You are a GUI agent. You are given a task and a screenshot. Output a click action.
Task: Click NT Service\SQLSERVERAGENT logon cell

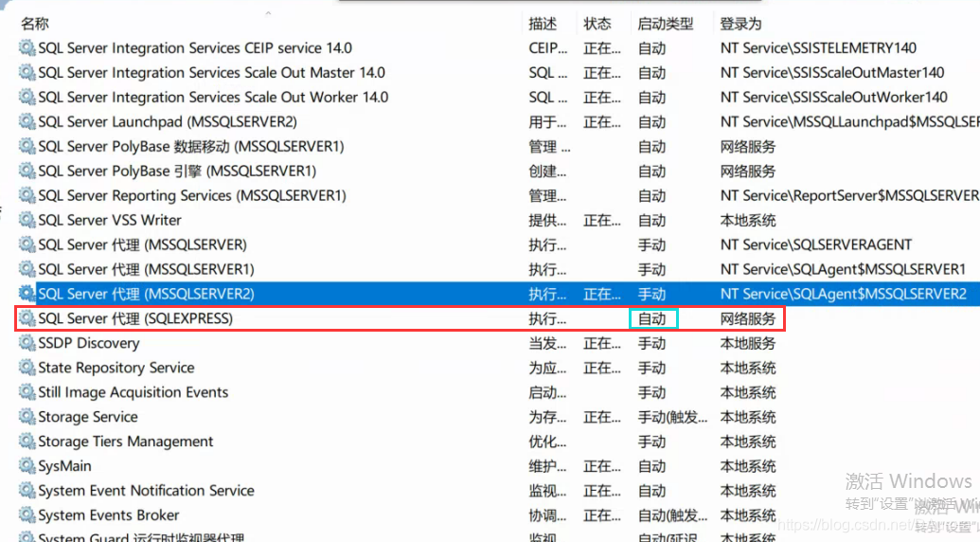tap(815, 244)
